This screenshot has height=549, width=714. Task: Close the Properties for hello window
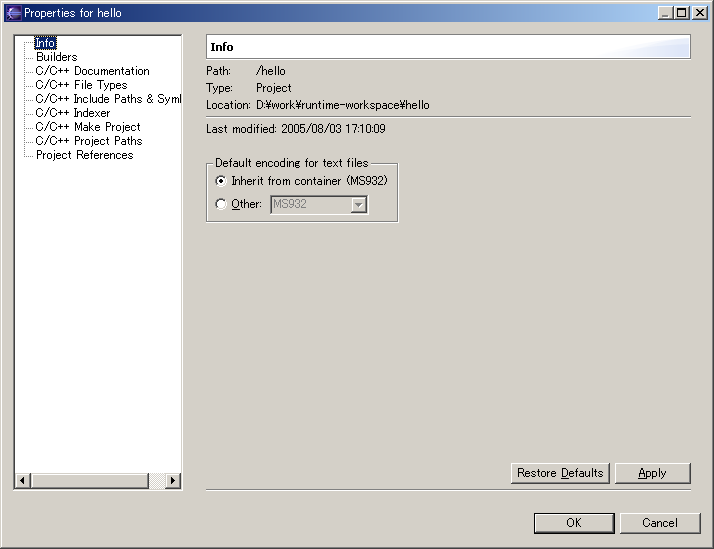(699, 13)
